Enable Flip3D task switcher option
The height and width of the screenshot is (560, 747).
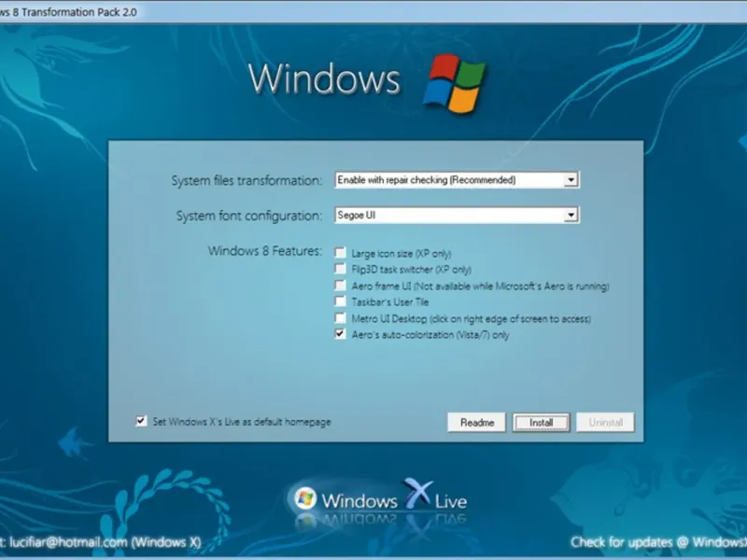tap(340, 269)
